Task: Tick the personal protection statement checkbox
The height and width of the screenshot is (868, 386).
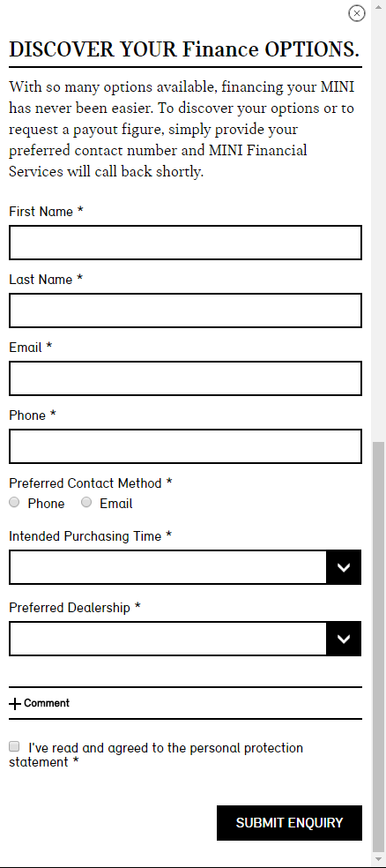Action: tap(14, 746)
